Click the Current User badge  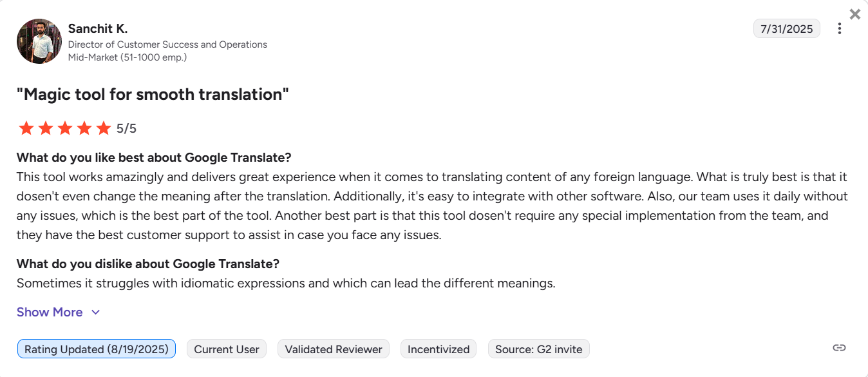click(x=226, y=349)
